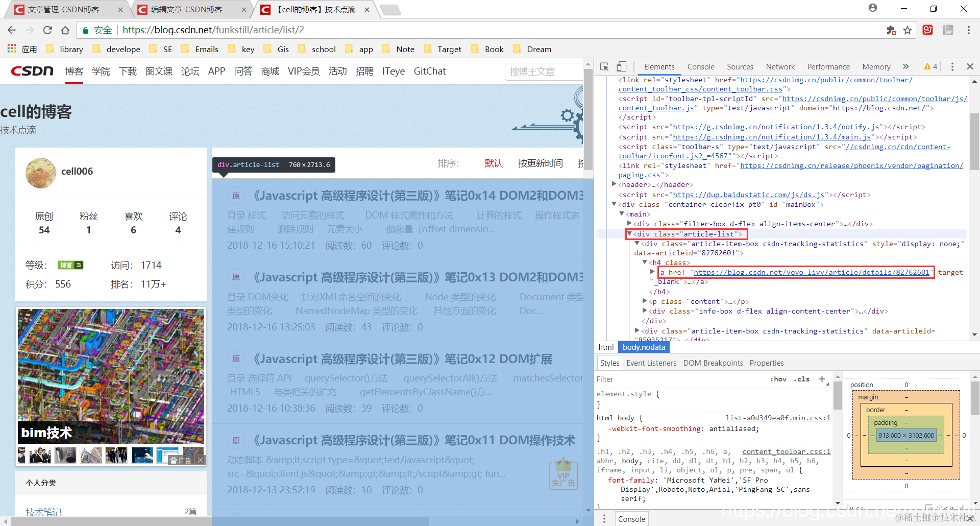Click the cell006 profile avatar
The width and height of the screenshot is (980, 526).
41,173
